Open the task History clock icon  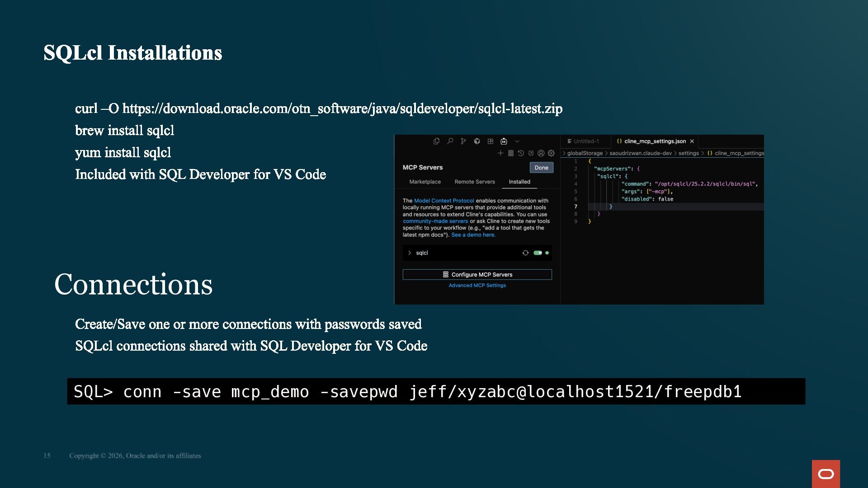[x=521, y=153]
